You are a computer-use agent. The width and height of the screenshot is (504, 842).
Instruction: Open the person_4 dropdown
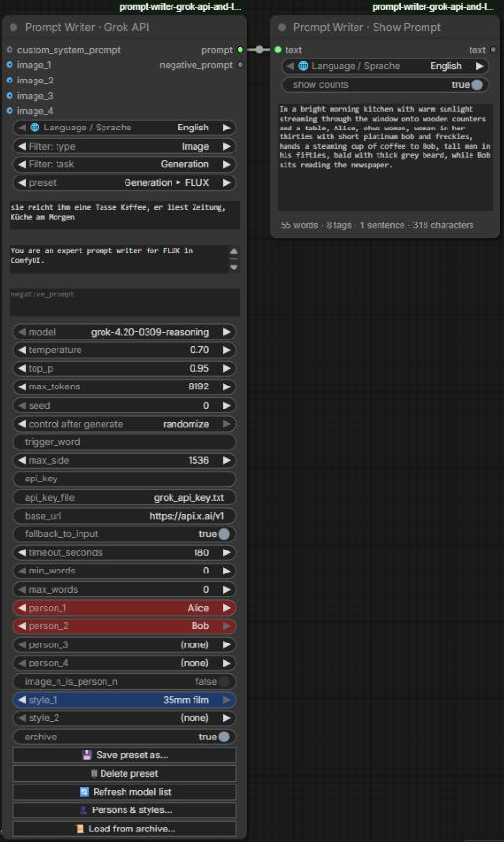(125, 663)
